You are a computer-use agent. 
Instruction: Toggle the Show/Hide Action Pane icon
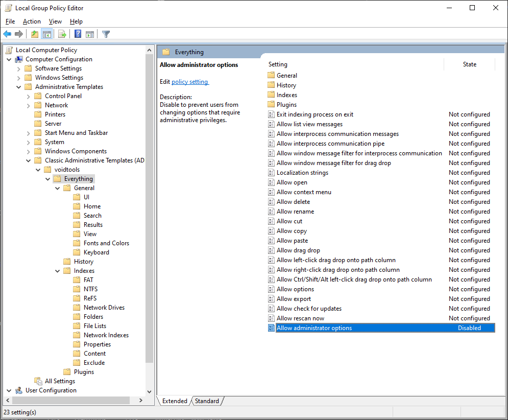90,34
